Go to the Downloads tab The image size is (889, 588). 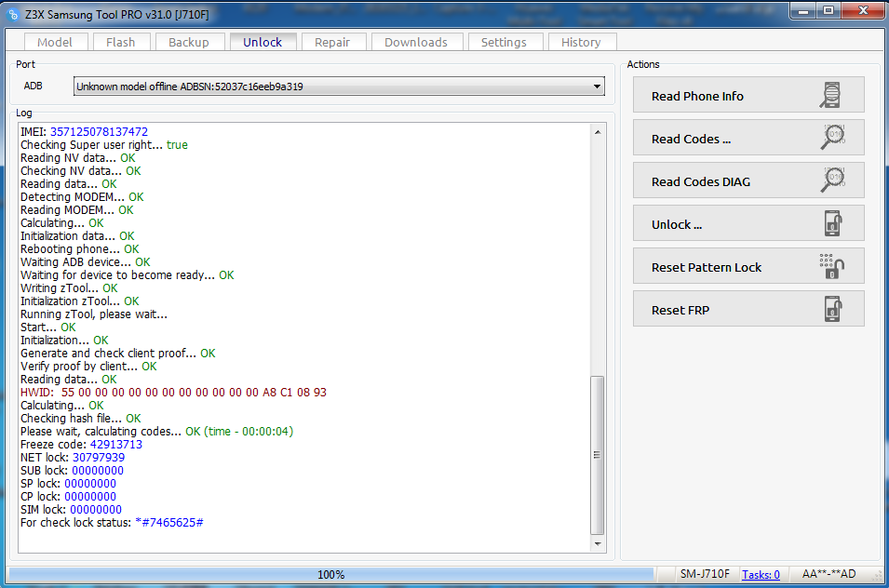tap(416, 42)
